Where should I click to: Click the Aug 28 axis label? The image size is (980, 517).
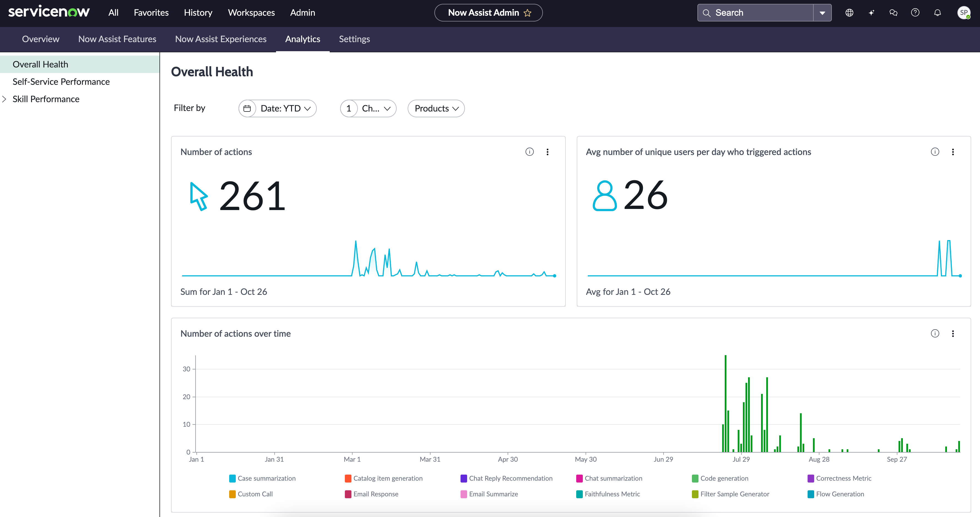tap(819, 459)
